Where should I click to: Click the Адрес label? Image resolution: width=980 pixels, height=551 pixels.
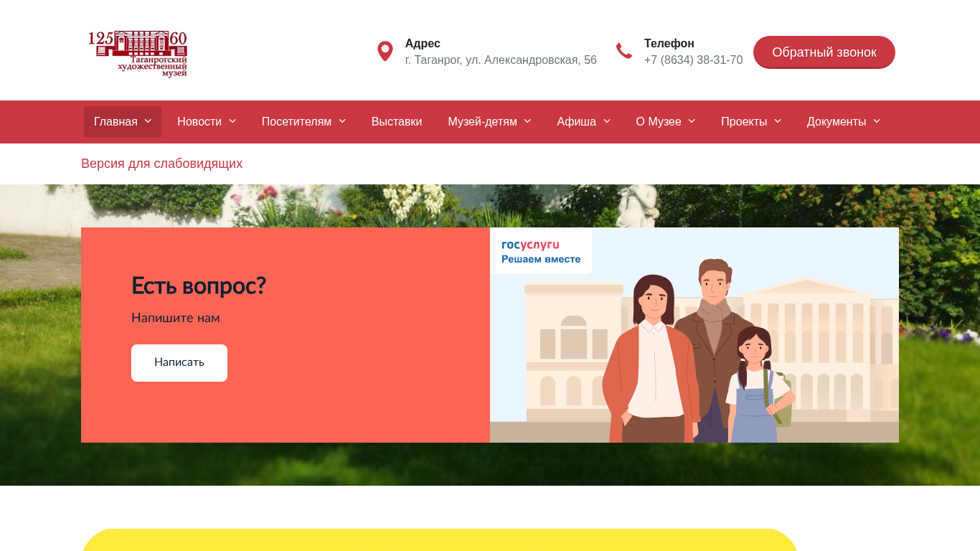pos(423,44)
